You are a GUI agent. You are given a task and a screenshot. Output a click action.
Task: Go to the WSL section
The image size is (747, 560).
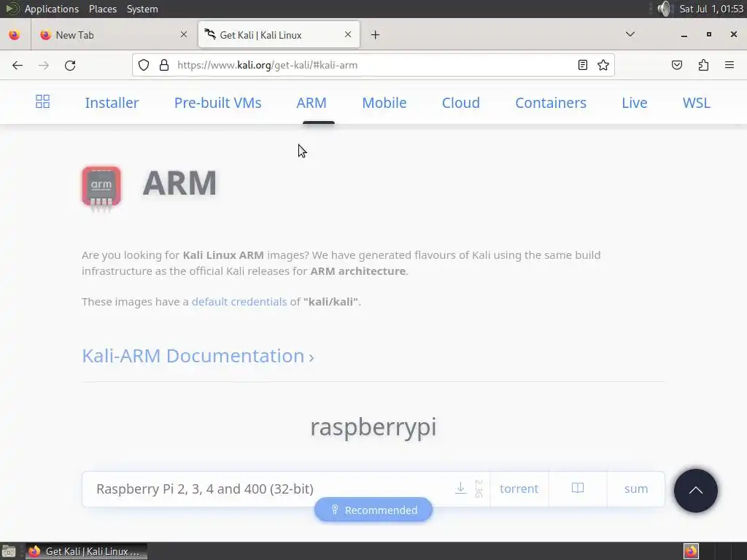tap(697, 103)
